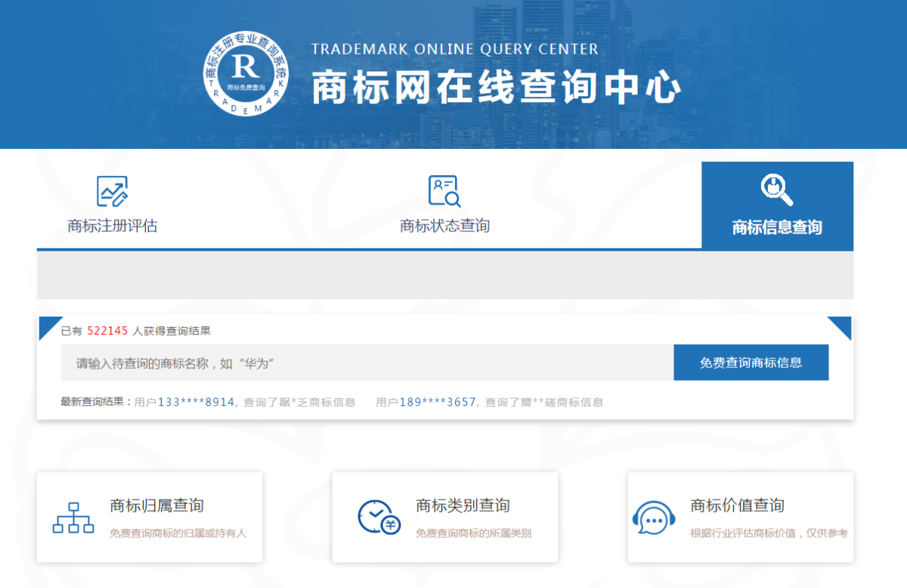Click the red 522145 query count
907x588 pixels.
tap(108, 331)
